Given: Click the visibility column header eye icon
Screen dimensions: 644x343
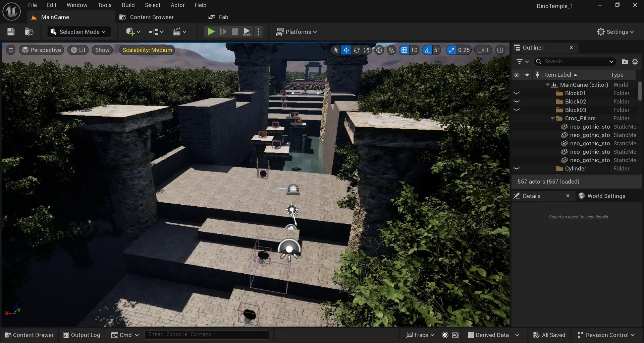Looking at the screenshot, I should 517,75.
